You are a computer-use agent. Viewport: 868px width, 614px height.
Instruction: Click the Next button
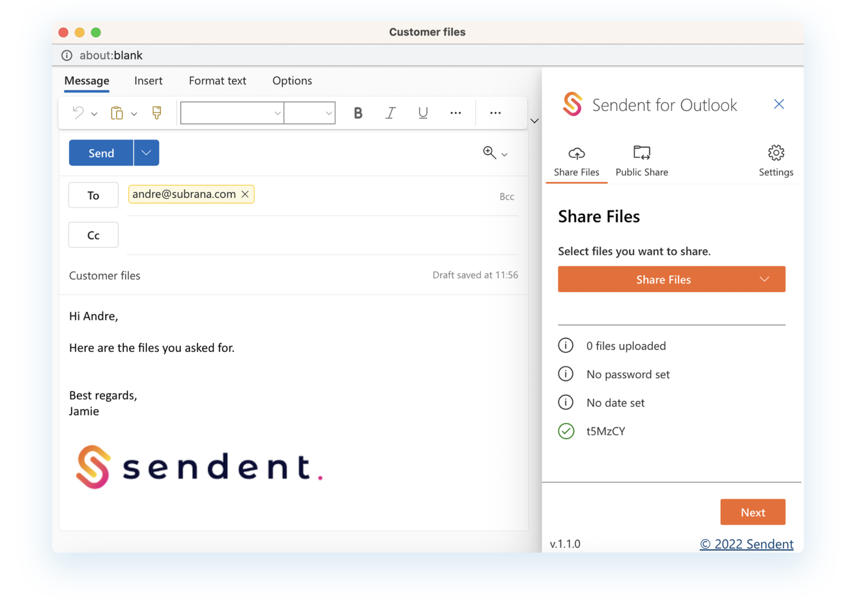point(753,512)
